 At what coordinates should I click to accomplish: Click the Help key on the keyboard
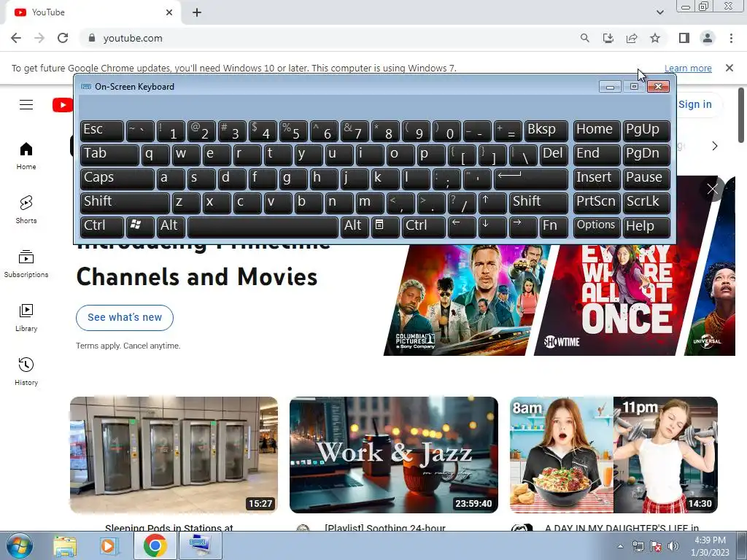pos(646,226)
